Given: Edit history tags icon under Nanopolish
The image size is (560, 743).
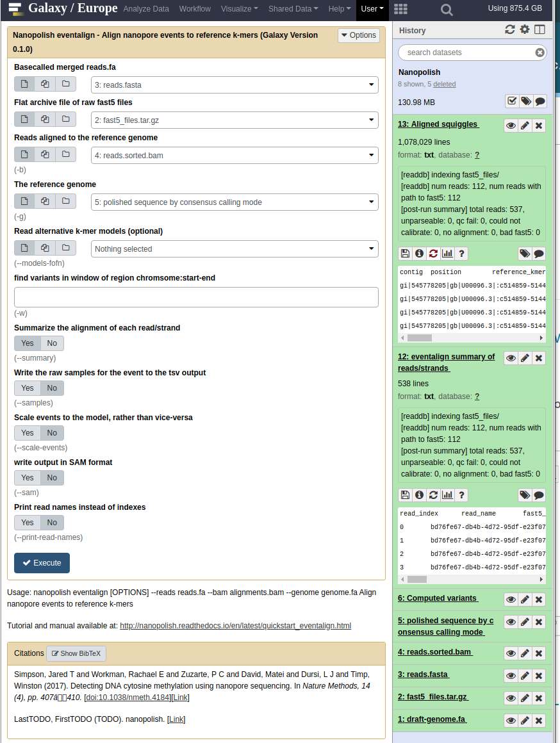Looking at the screenshot, I should point(526,101).
